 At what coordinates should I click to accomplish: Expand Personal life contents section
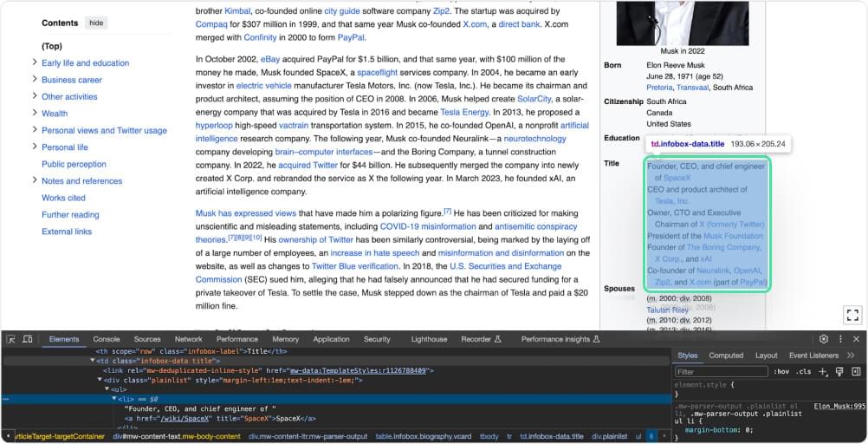click(35, 147)
